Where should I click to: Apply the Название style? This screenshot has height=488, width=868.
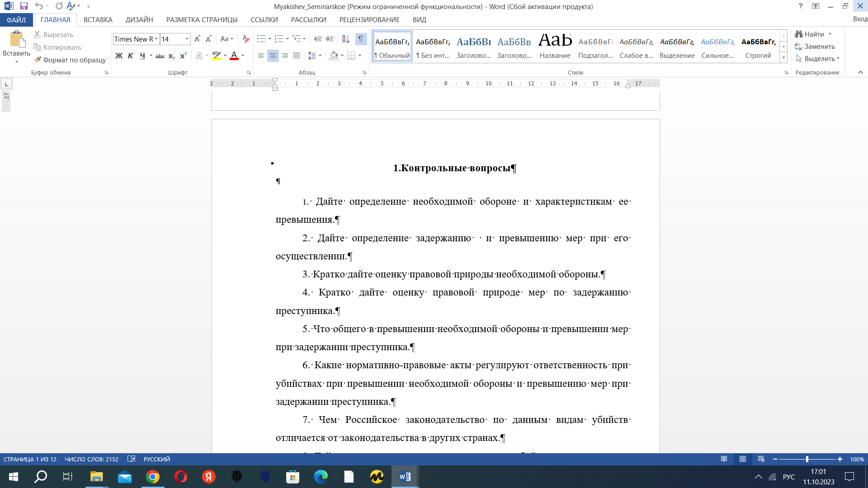coord(555,47)
